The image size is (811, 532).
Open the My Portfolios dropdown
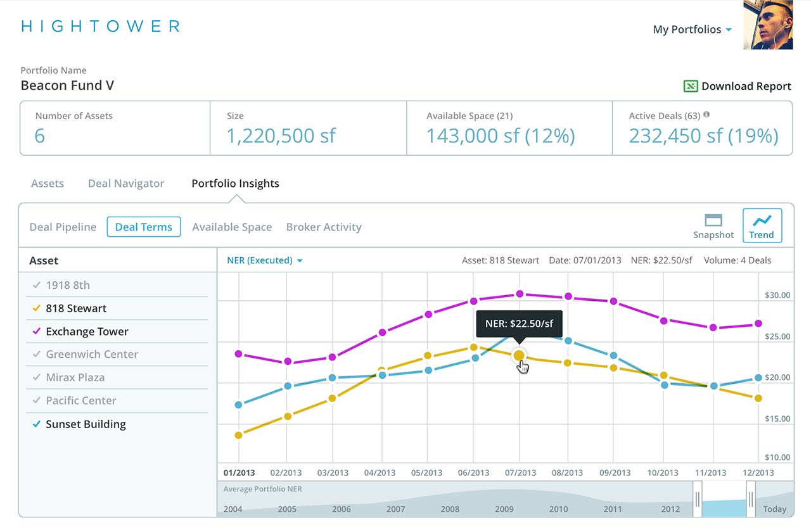[x=693, y=29]
